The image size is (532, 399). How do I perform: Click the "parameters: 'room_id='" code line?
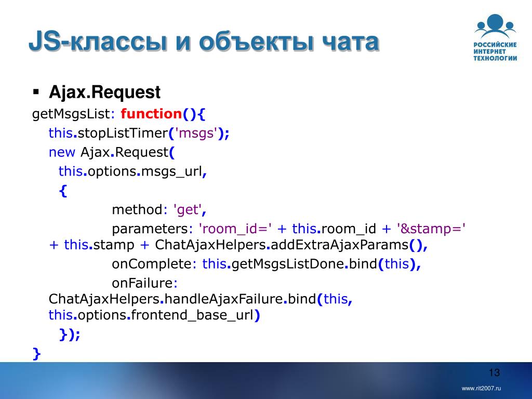click(x=288, y=229)
